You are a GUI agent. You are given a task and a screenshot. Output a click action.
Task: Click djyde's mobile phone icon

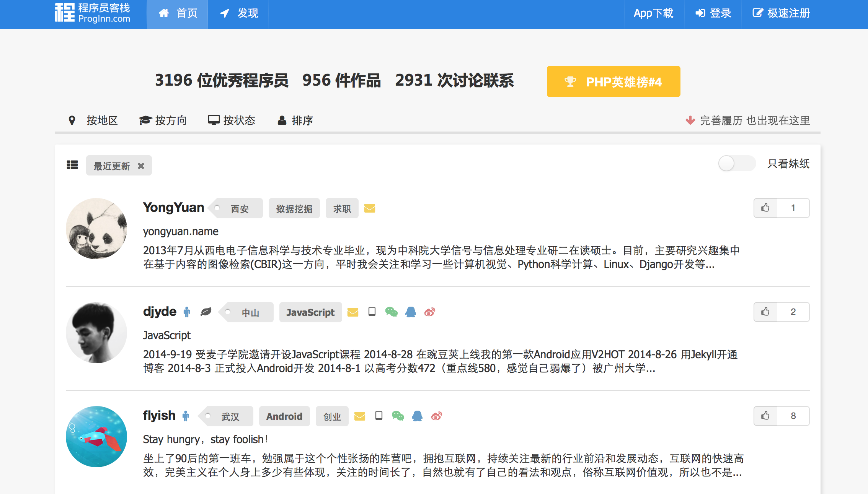pyautogui.click(x=372, y=312)
